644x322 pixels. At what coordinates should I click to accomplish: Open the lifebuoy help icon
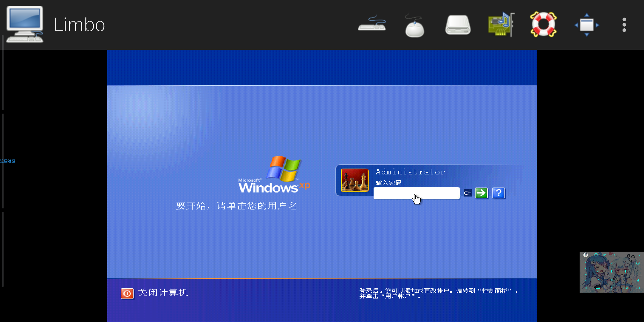pos(543,24)
